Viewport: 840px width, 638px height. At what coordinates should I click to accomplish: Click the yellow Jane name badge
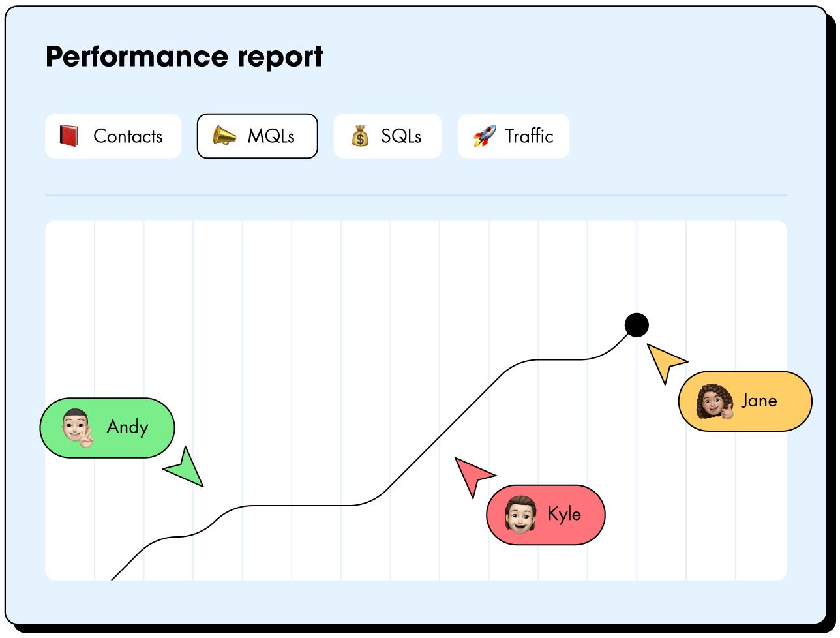pyautogui.click(x=745, y=401)
